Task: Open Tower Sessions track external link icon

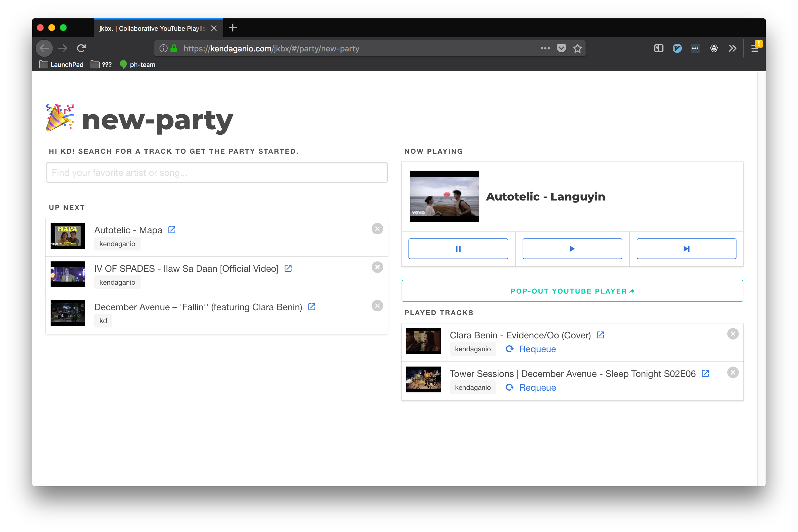Action: [705, 373]
